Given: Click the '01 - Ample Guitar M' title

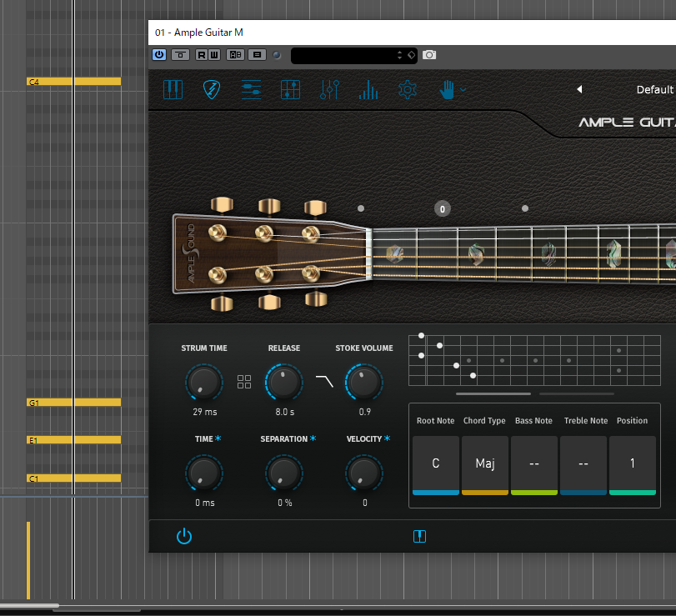Looking at the screenshot, I should [x=198, y=33].
